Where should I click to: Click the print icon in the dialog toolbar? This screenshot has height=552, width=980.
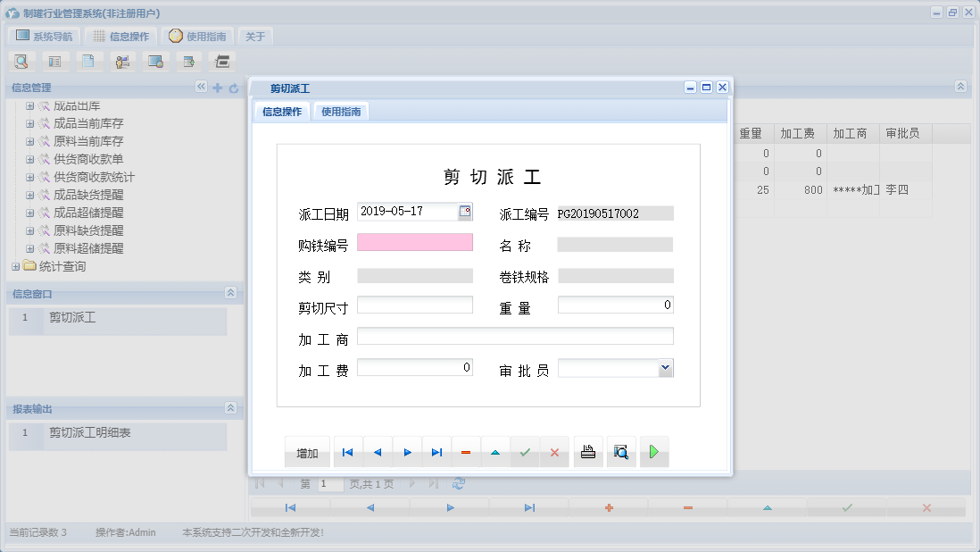pyautogui.click(x=587, y=451)
